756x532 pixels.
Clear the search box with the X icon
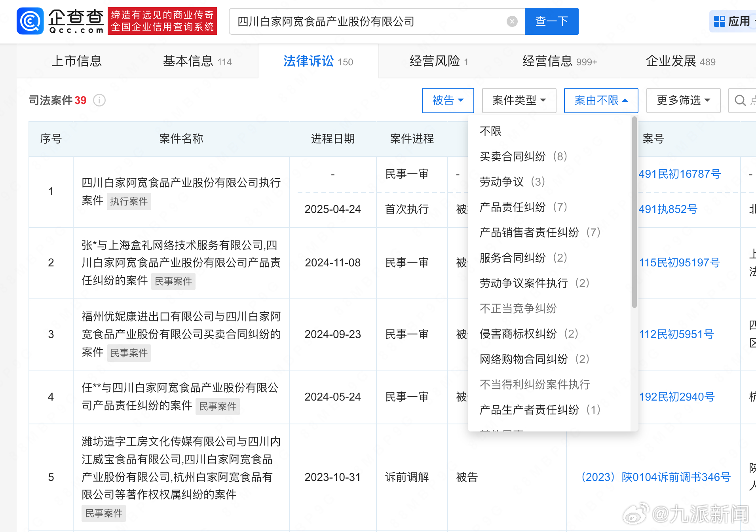(512, 21)
